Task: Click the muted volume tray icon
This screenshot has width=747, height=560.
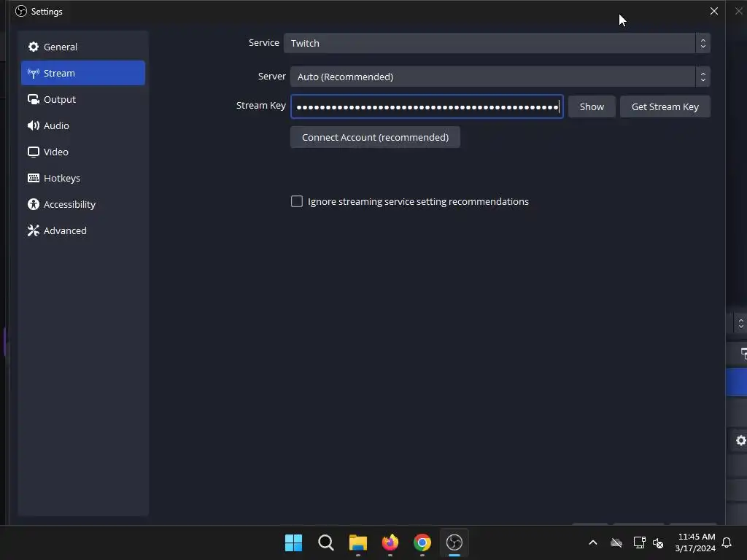Action: 658,542
